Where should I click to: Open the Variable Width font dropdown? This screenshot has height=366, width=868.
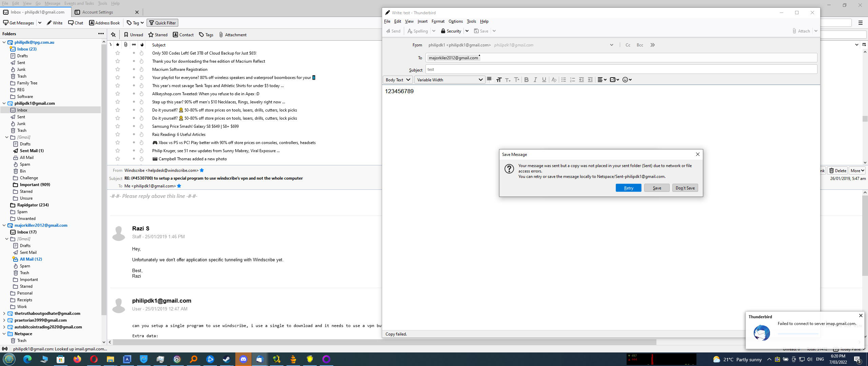point(449,80)
